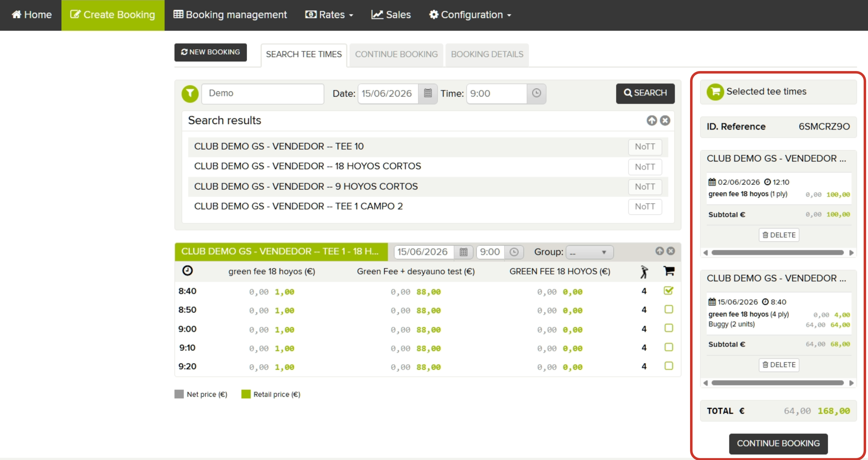Click the clock column header icon in timesheet

[187, 270]
